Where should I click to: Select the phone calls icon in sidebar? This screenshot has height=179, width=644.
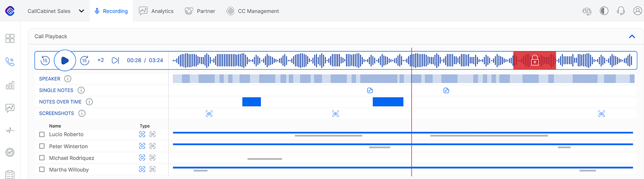click(10, 62)
